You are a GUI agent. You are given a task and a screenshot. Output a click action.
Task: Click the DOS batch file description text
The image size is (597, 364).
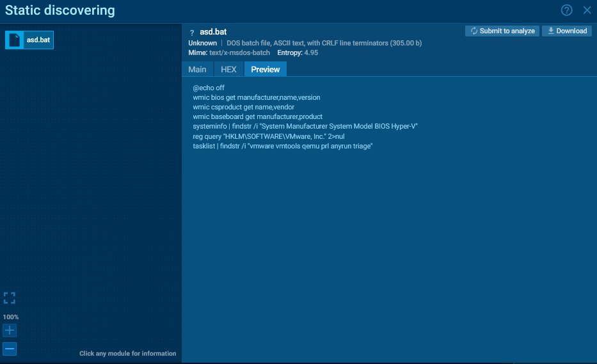click(324, 43)
